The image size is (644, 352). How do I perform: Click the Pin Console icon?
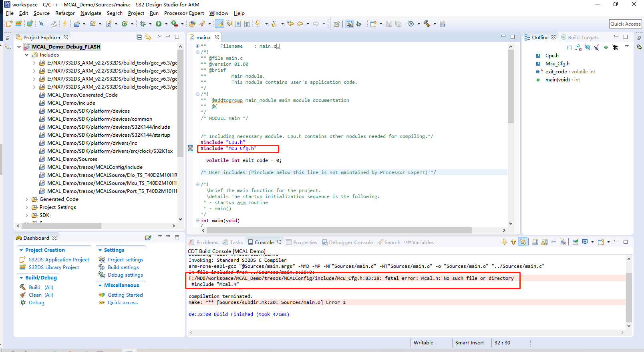coord(576,242)
